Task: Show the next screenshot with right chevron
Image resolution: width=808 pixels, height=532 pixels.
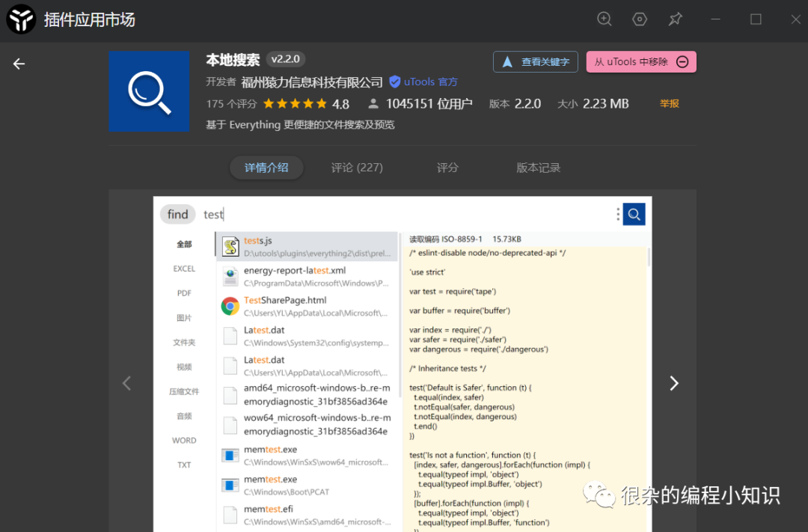Action: tap(673, 383)
